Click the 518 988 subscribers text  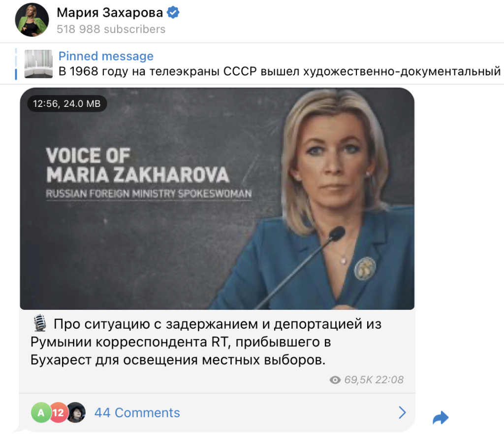point(111,29)
